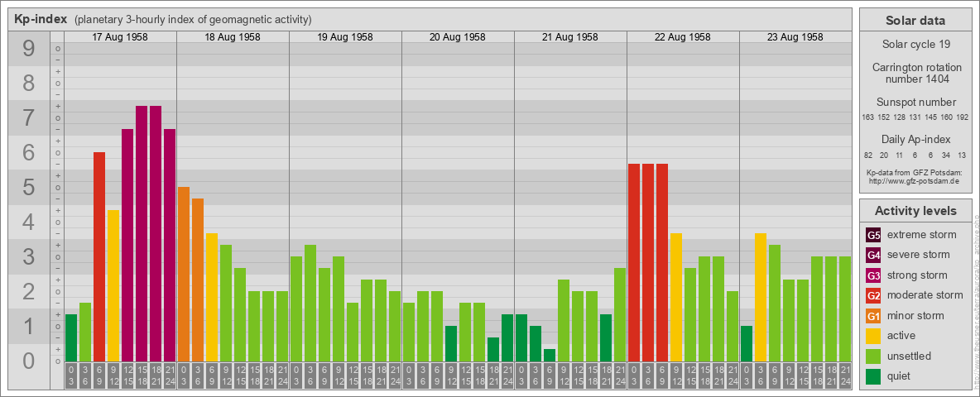This screenshot has height=397, width=980.
Task: Click the 20 Aug 12–15 hour interval box
Action: tap(465, 375)
